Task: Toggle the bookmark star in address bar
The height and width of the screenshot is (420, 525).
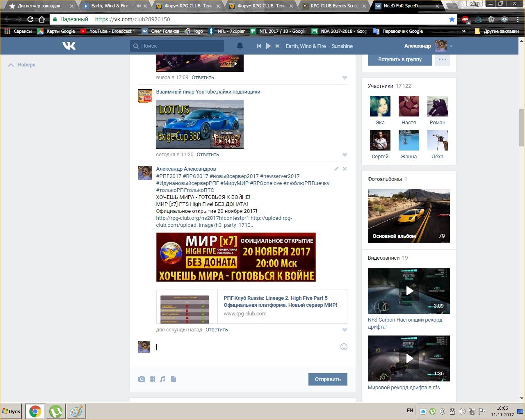Action: (452, 19)
